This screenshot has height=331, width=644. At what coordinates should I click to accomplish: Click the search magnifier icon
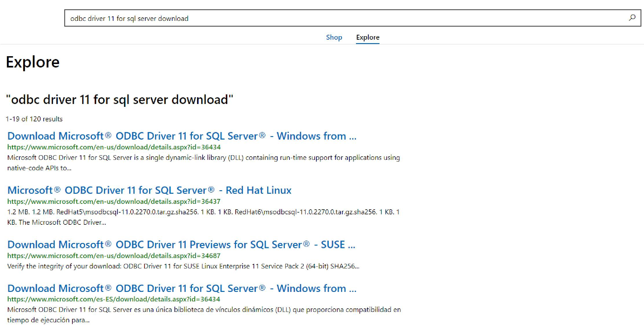coord(632,18)
